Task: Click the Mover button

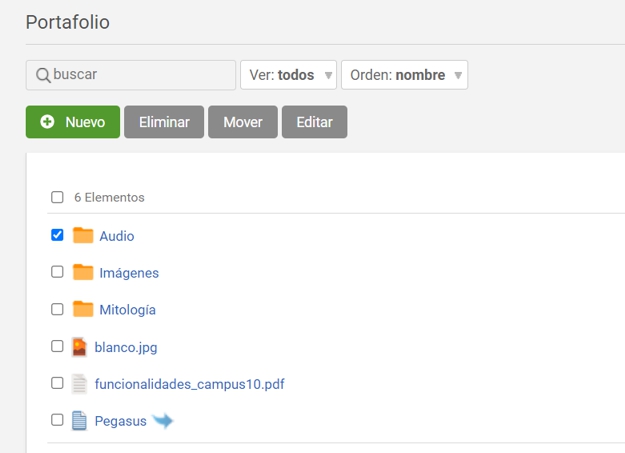Action: [243, 122]
